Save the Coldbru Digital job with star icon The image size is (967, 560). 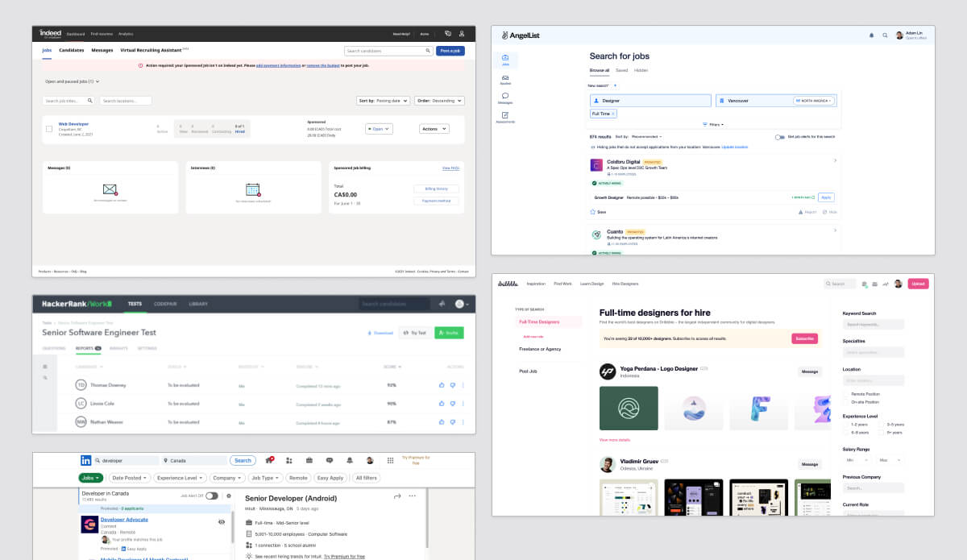click(x=593, y=212)
